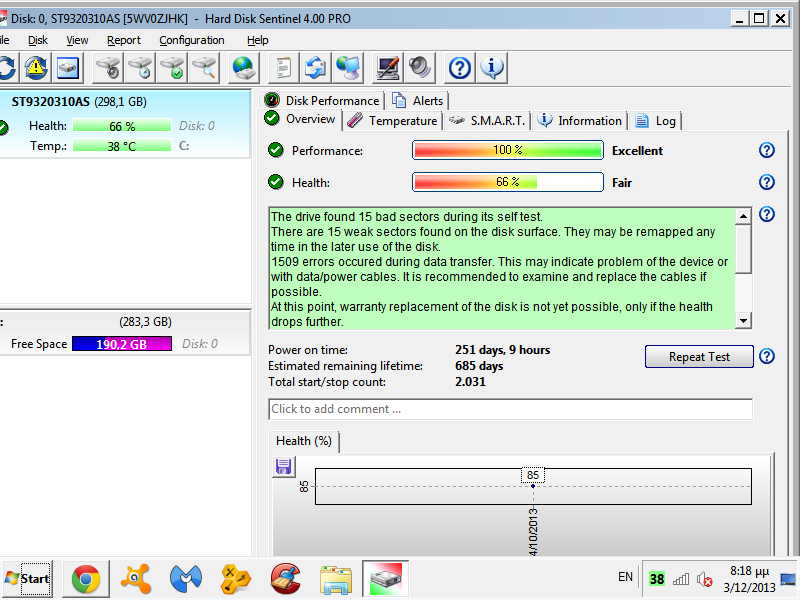Viewport: 800px width, 600px height.
Task: Switch to the Alerts tab
Action: click(x=418, y=101)
